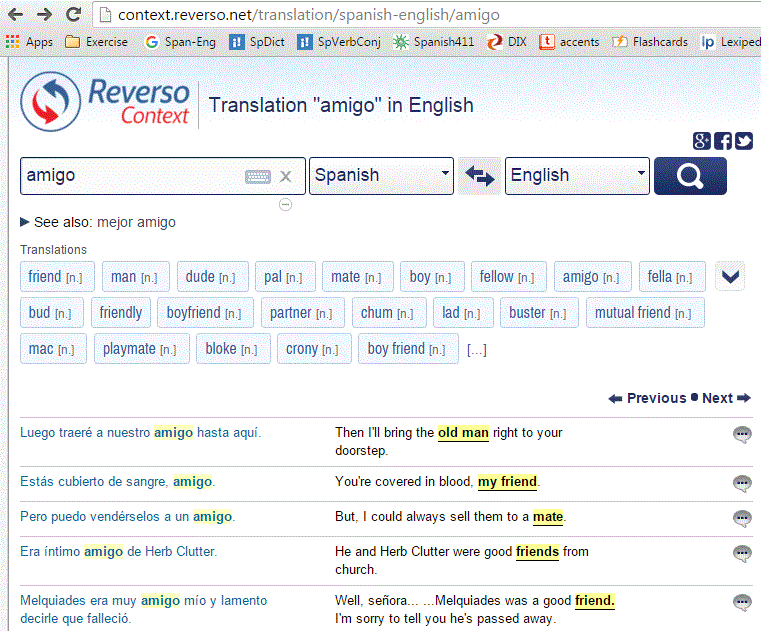
Task: Select the 'mac [n.]' translation
Action: tap(53, 349)
